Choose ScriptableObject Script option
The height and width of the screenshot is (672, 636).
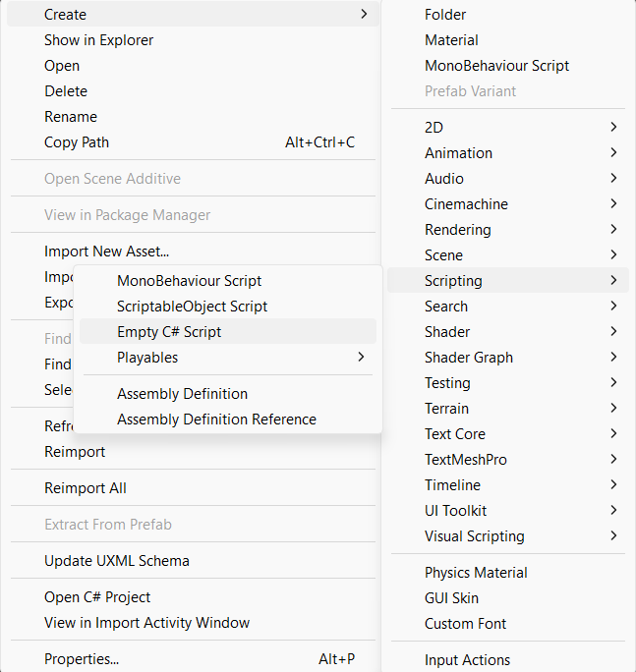pos(228,306)
